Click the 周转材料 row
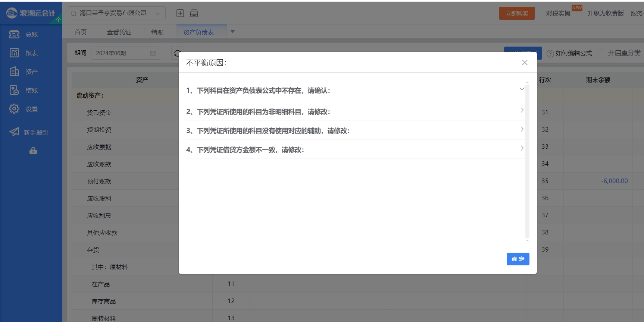The width and height of the screenshot is (644, 322). tap(104, 318)
